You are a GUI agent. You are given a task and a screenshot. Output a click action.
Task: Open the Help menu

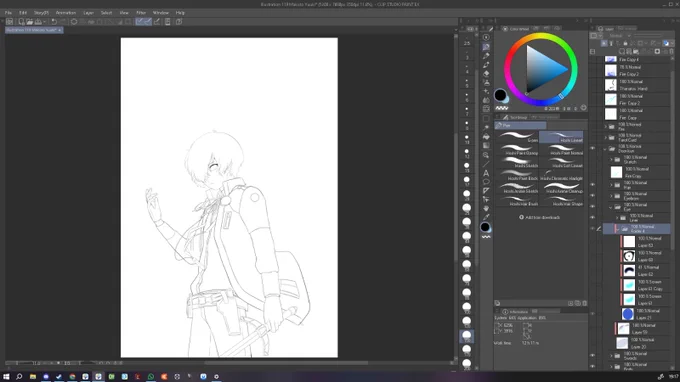(180, 13)
